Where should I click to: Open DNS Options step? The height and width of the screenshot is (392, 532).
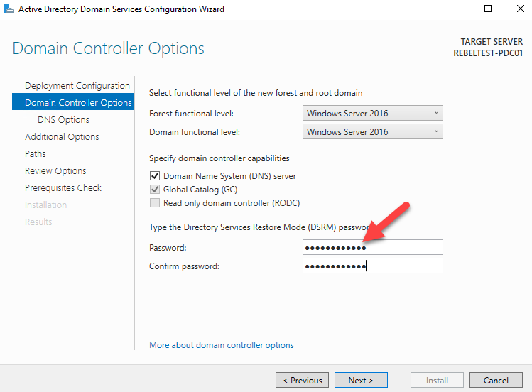click(63, 120)
